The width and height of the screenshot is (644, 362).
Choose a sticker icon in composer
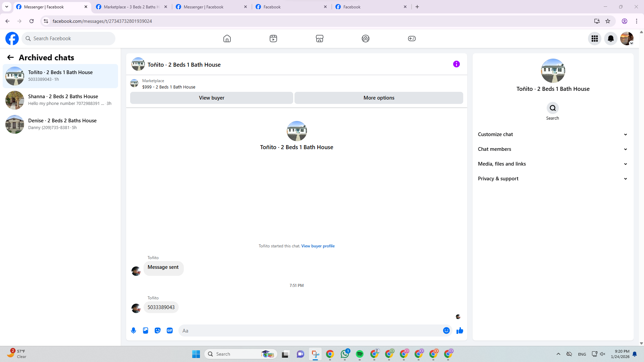click(158, 330)
